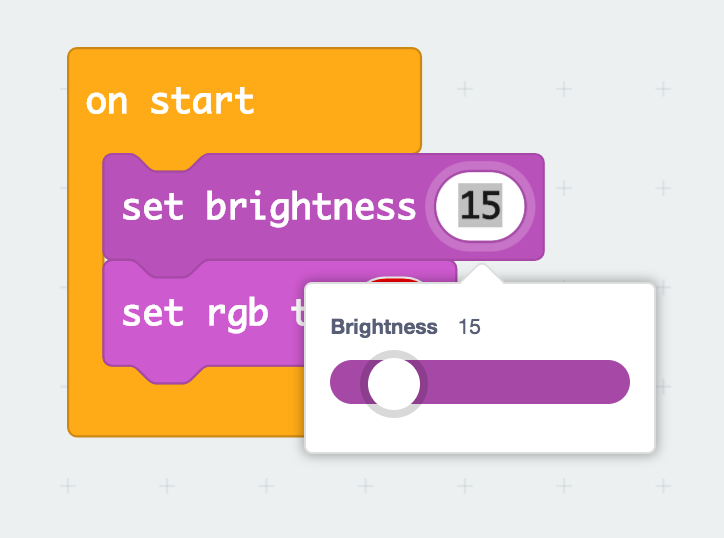The height and width of the screenshot is (538, 724).
Task: Select the orange 'on start' block label
Action: (x=169, y=102)
